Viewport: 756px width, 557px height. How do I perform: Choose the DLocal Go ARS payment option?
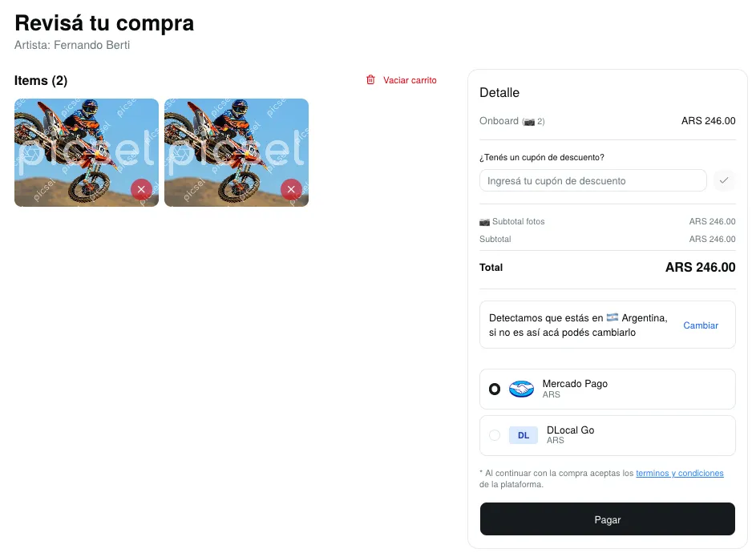click(608, 435)
